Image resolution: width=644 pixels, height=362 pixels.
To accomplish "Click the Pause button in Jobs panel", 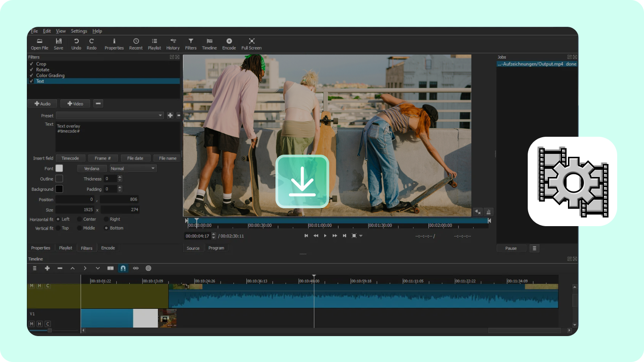I will 511,248.
